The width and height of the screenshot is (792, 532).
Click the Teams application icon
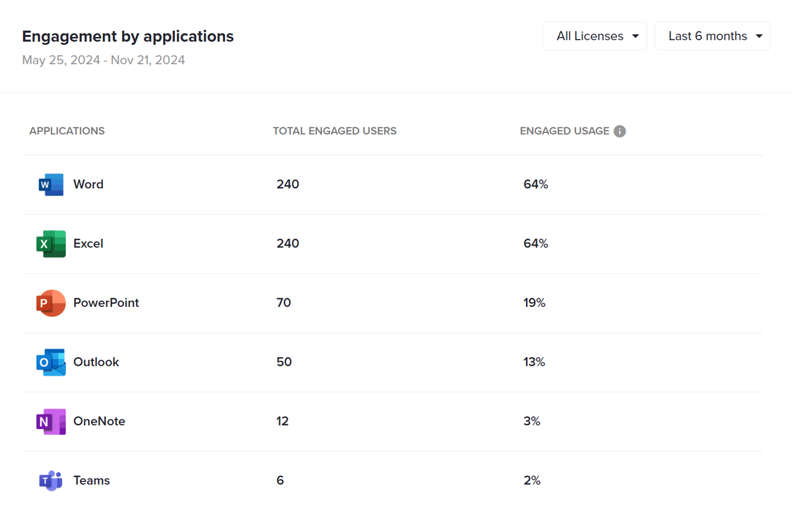pos(51,481)
